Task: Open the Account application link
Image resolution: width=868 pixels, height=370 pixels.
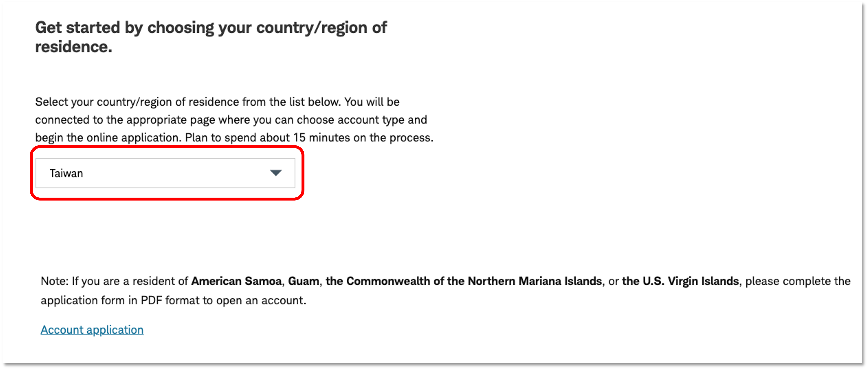Action: pos(92,330)
